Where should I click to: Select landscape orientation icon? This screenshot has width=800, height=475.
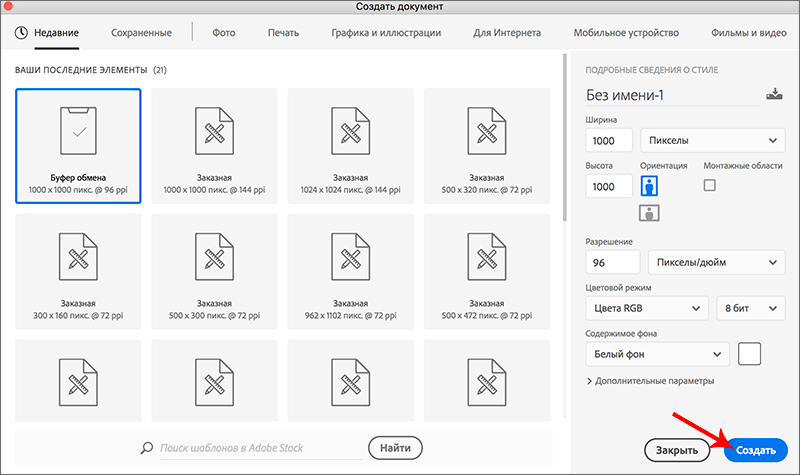pos(650,212)
